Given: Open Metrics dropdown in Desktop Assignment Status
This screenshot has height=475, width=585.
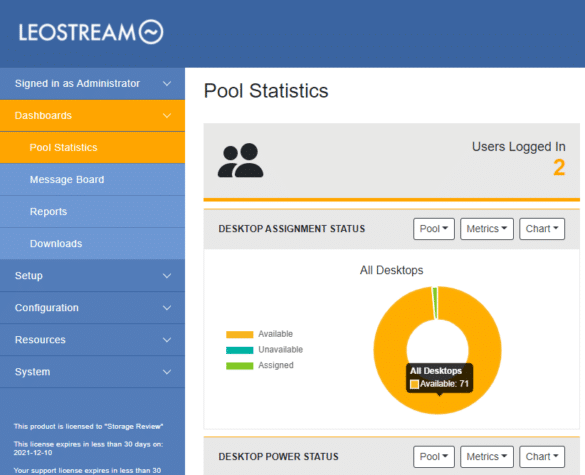Looking at the screenshot, I should click(487, 229).
